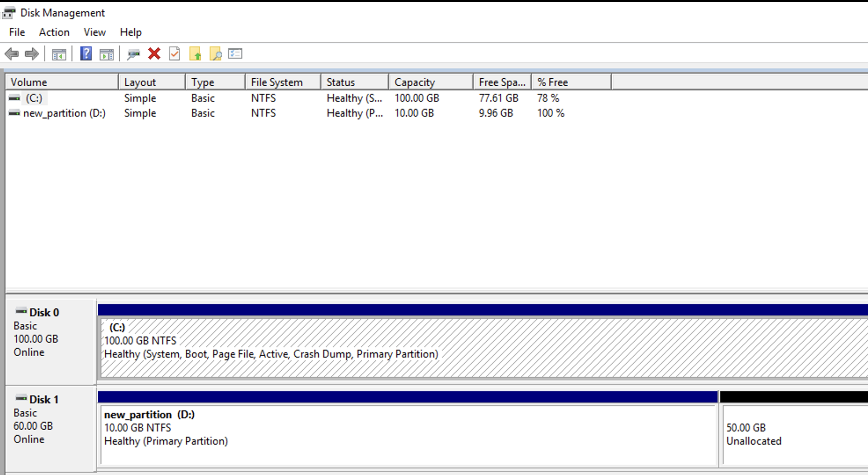Show the Action pane via its toolbar icon
This screenshot has width=868, height=475.
(106, 54)
